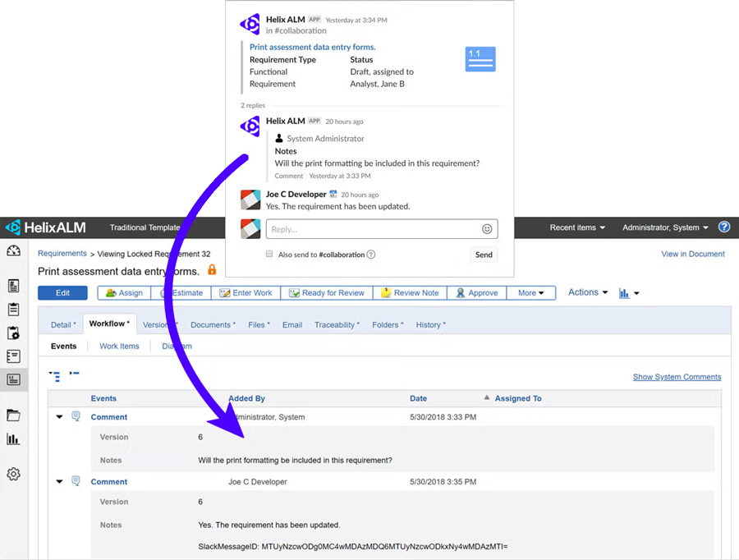The height and width of the screenshot is (560, 739).
Task: Open the Work Items subtab
Action: [x=118, y=346]
